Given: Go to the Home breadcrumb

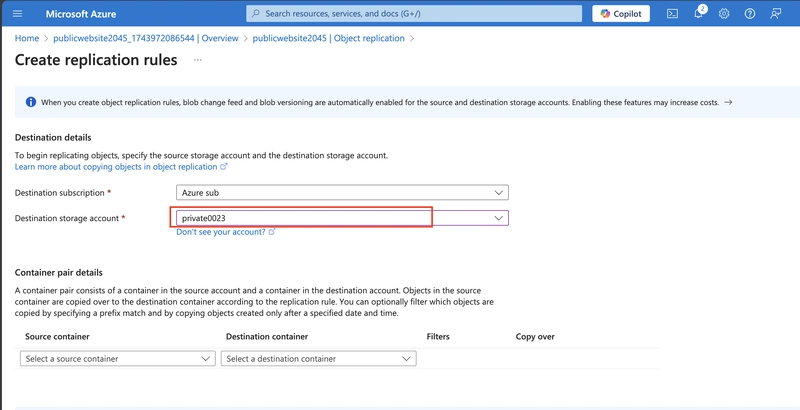Looking at the screenshot, I should click(27, 38).
